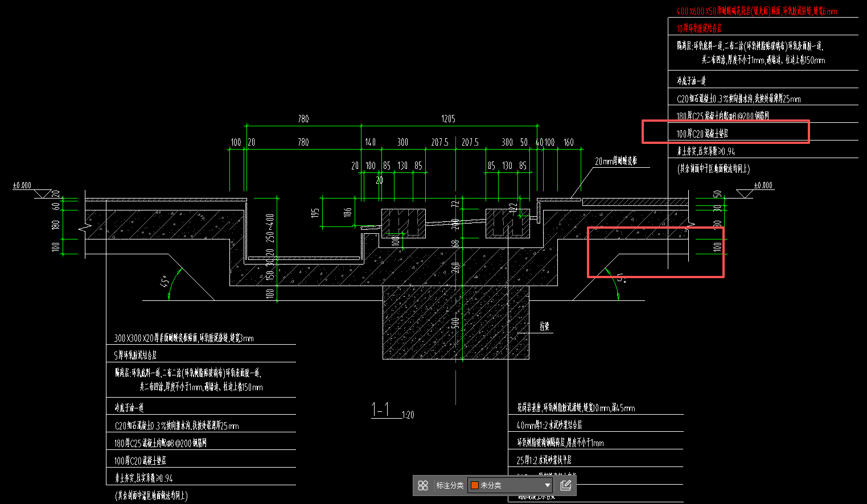Image resolution: width=867 pixels, height=504 pixels.
Task: Click the 标注分类 label in the toolbar
Action: tap(450, 485)
